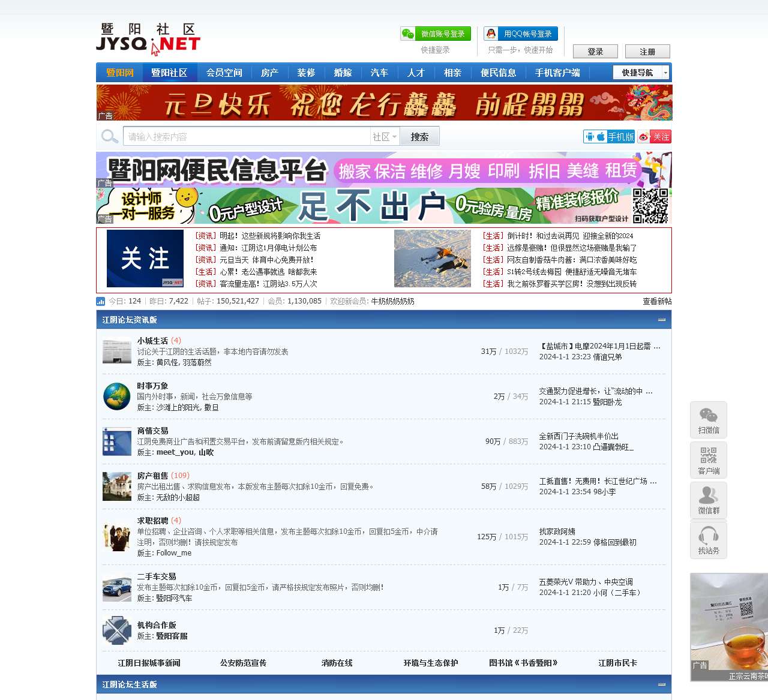Click the snow photo news thumbnail

433,259
